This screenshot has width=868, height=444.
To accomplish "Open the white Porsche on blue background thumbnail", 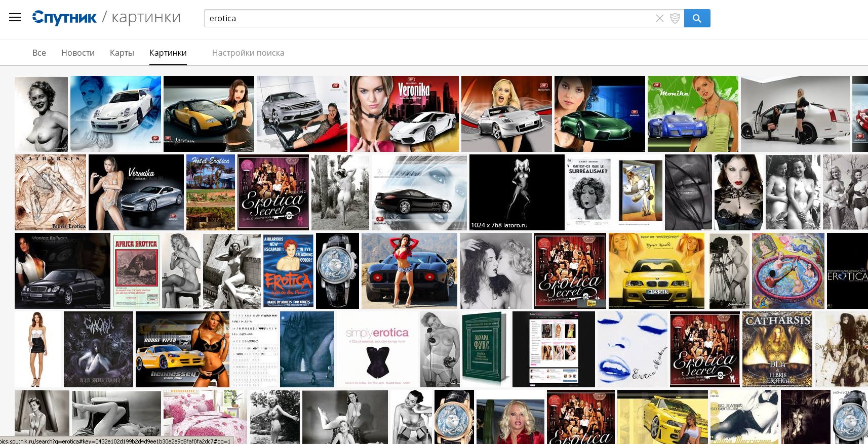I will coord(115,114).
